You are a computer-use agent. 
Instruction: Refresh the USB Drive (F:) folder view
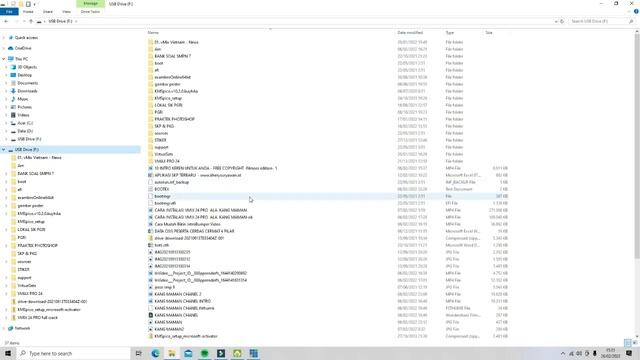point(562,21)
